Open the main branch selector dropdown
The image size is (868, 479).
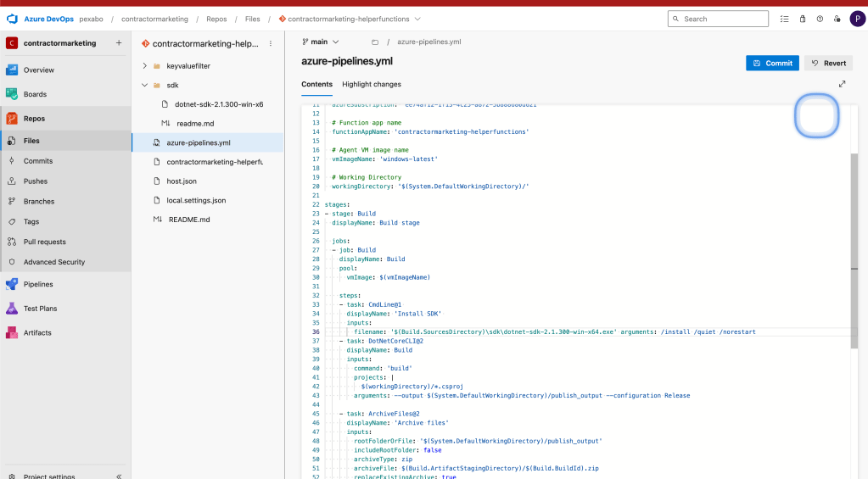321,42
